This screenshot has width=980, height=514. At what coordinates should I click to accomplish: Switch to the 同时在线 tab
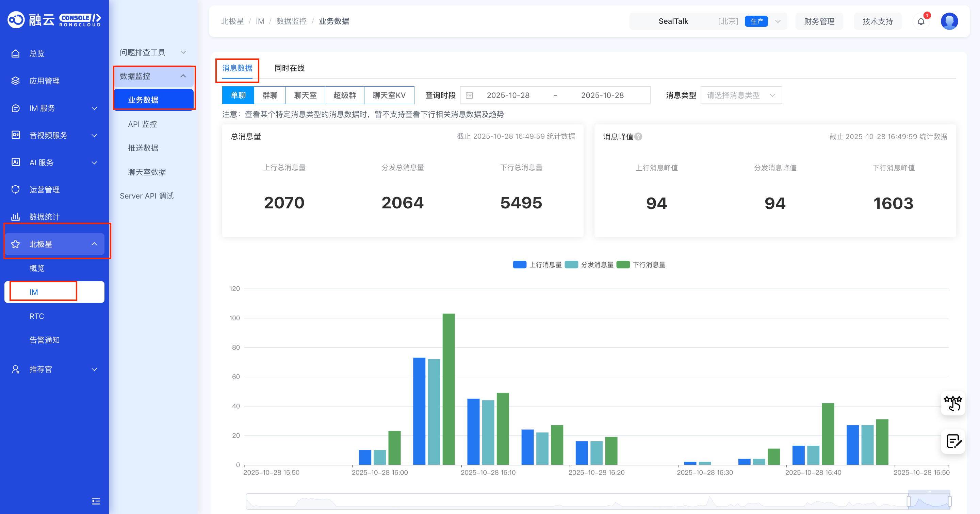tap(289, 68)
